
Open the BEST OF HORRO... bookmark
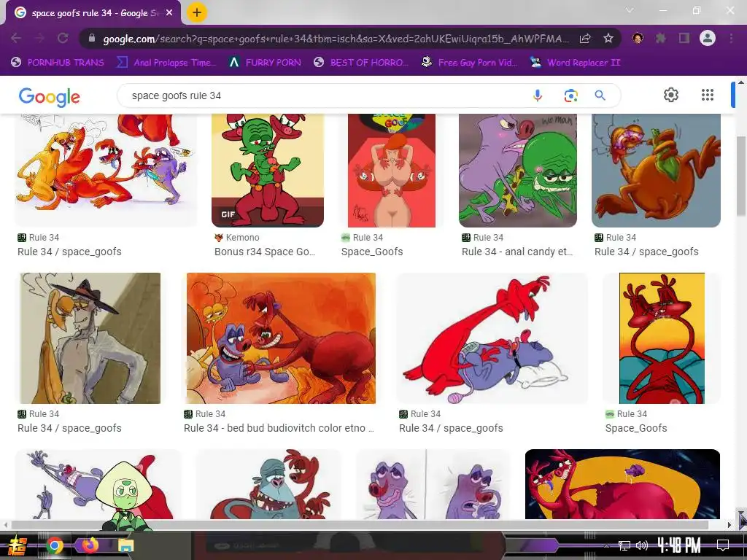(361, 63)
